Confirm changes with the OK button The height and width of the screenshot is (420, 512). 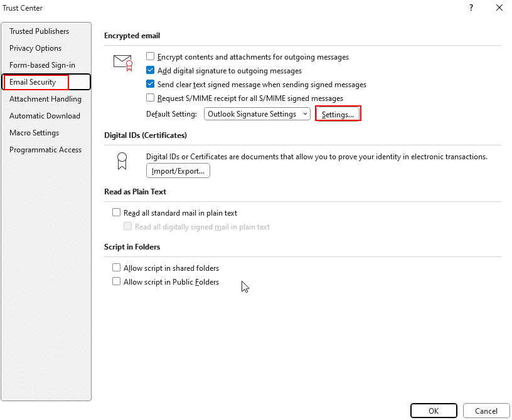(x=434, y=411)
